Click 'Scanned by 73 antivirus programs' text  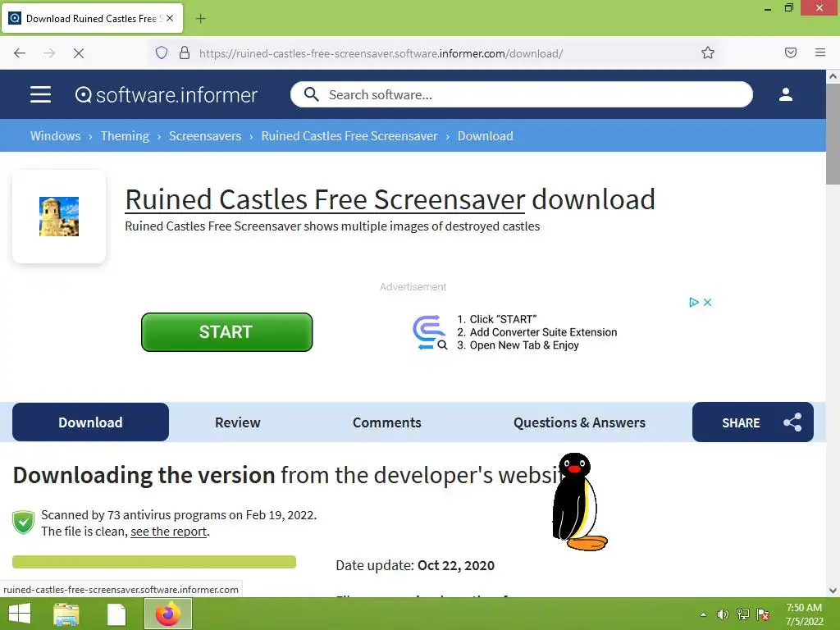(x=179, y=515)
